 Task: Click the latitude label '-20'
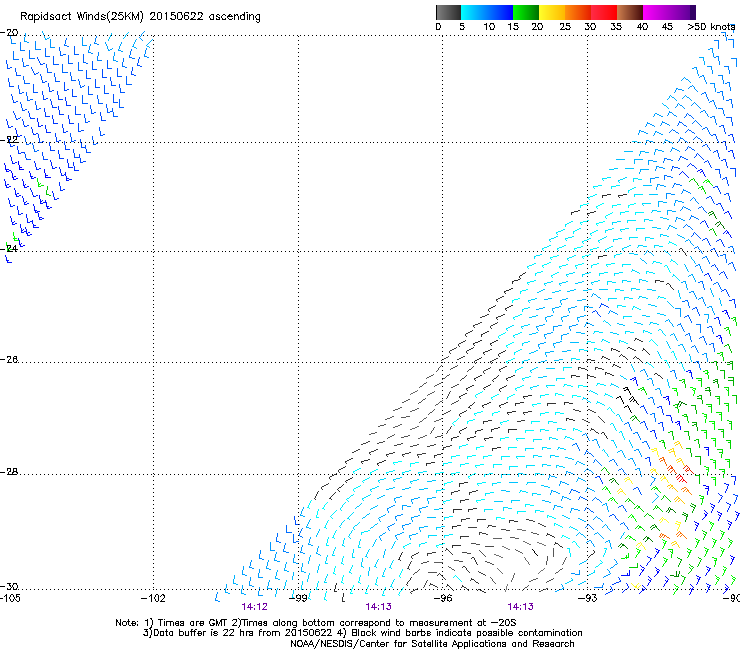pos(9,33)
